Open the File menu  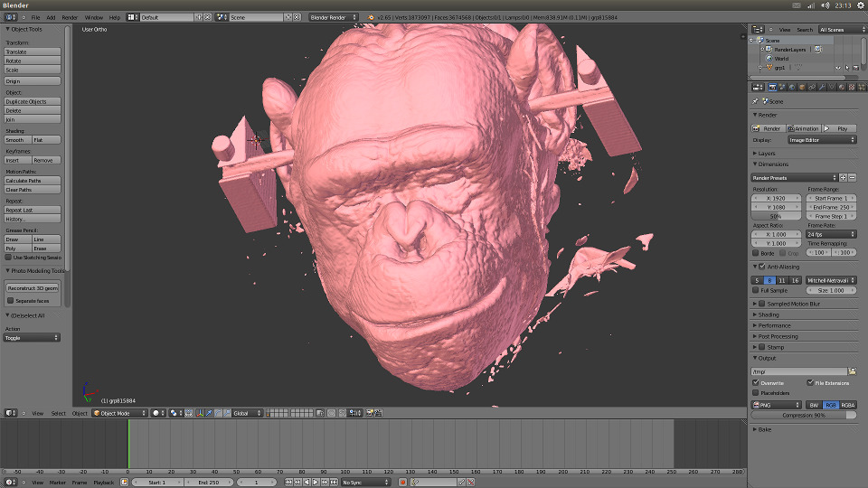click(35, 17)
